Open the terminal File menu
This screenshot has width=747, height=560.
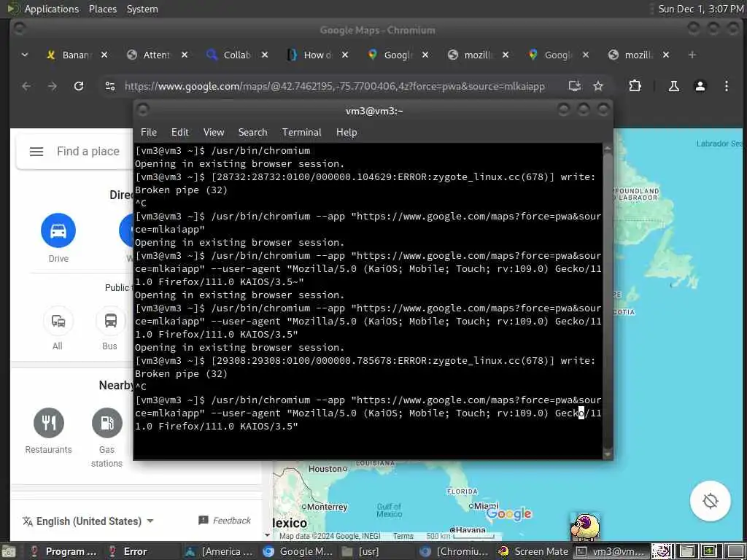pos(149,133)
